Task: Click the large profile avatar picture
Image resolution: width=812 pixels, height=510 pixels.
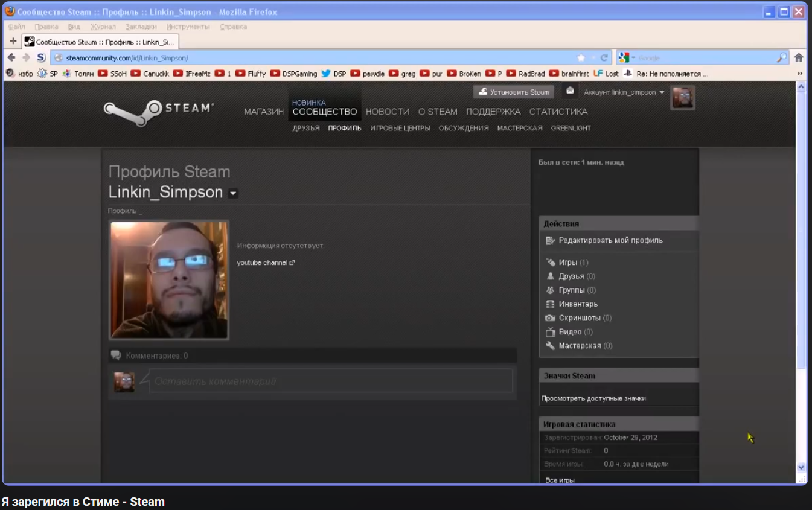Action: coord(169,280)
